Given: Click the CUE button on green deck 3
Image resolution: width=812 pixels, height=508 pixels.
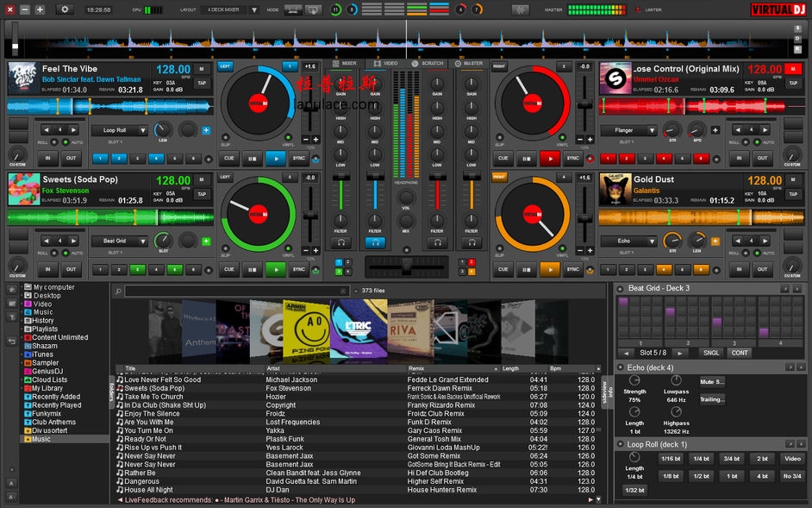Looking at the screenshot, I should click(229, 269).
